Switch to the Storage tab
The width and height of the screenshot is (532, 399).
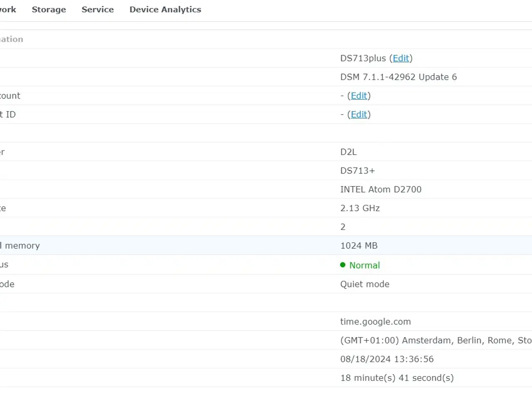[49, 10]
